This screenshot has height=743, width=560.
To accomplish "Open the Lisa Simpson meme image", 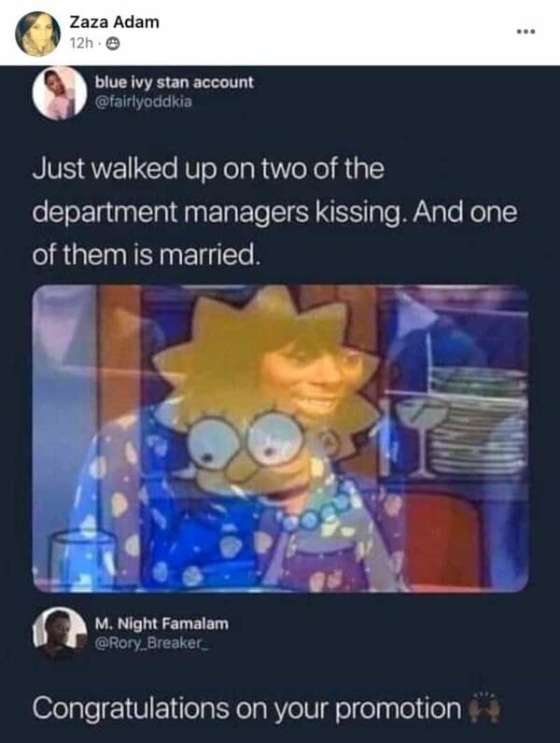I will [280, 439].
